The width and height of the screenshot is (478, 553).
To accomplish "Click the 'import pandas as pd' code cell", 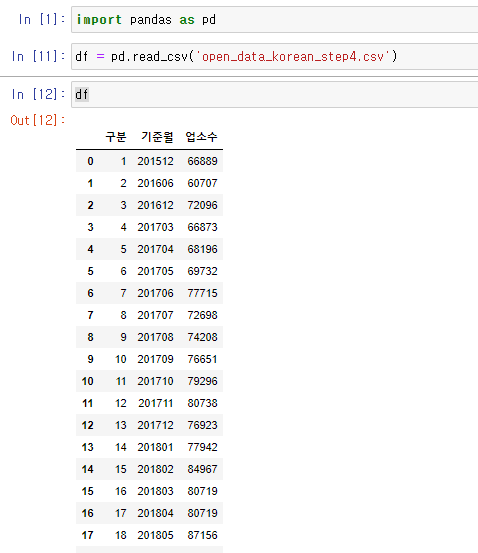I will (274, 20).
